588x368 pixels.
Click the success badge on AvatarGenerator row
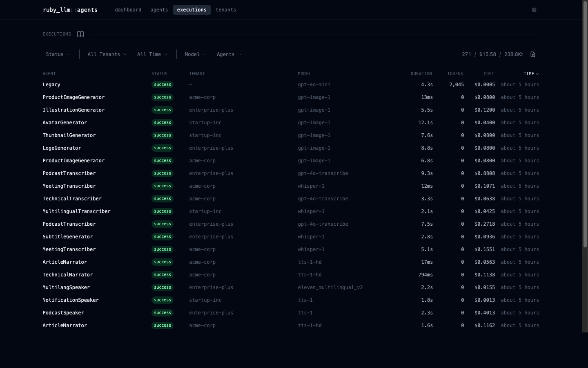pyautogui.click(x=163, y=123)
